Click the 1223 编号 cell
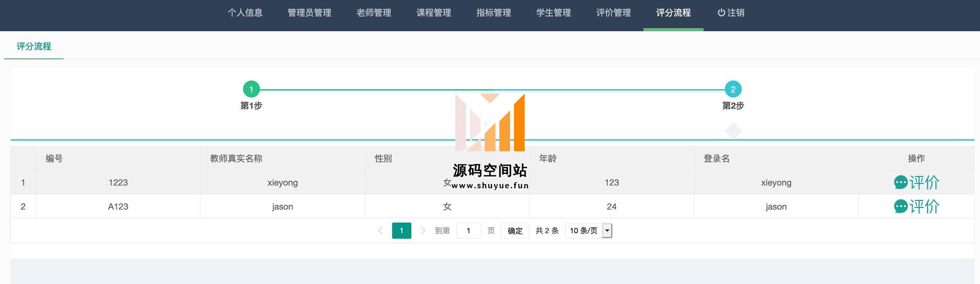The height and width of the screenshot is (284, 980). tap(118, 182)
